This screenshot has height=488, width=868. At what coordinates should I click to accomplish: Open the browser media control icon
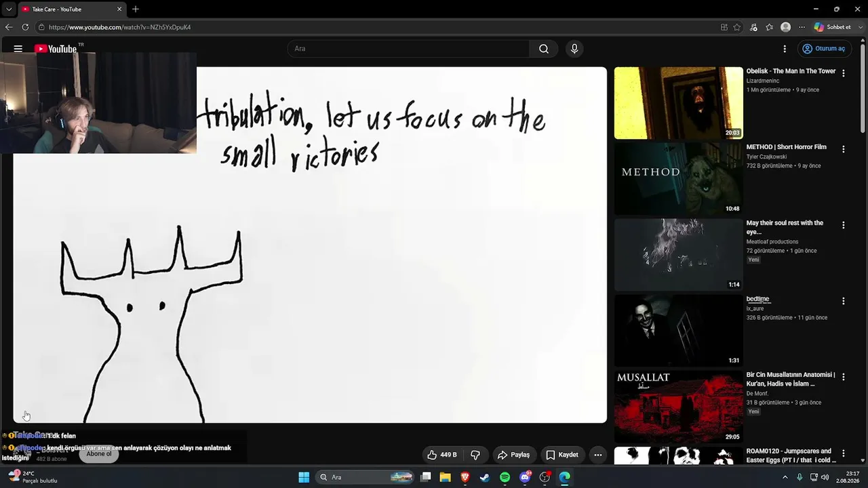(x=754, y=27)
